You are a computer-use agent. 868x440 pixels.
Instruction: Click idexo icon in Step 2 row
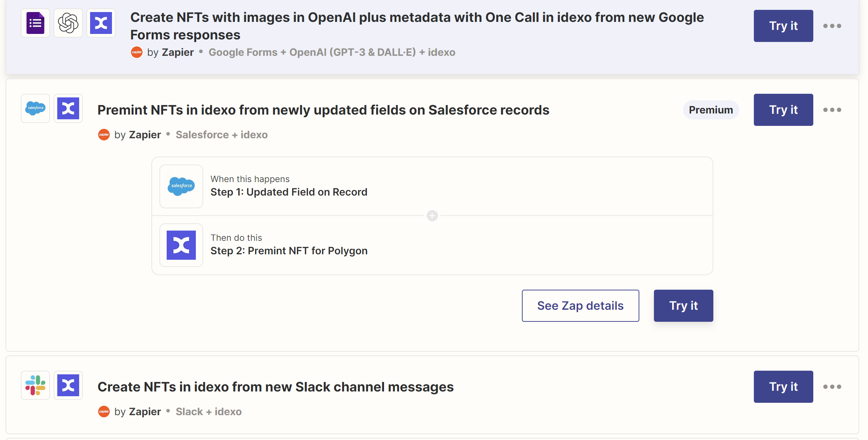point(181,245)
